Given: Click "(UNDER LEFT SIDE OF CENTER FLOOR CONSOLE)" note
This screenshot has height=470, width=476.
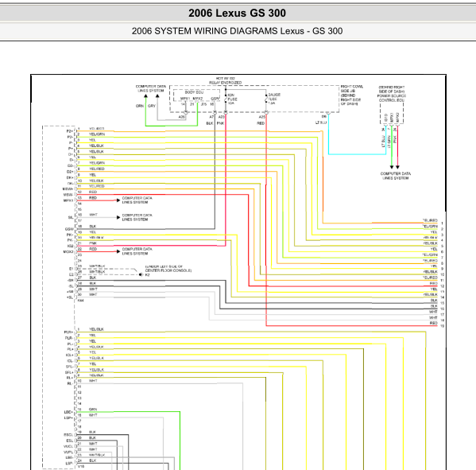Looking at the screenshot, I should click(168, 268).
